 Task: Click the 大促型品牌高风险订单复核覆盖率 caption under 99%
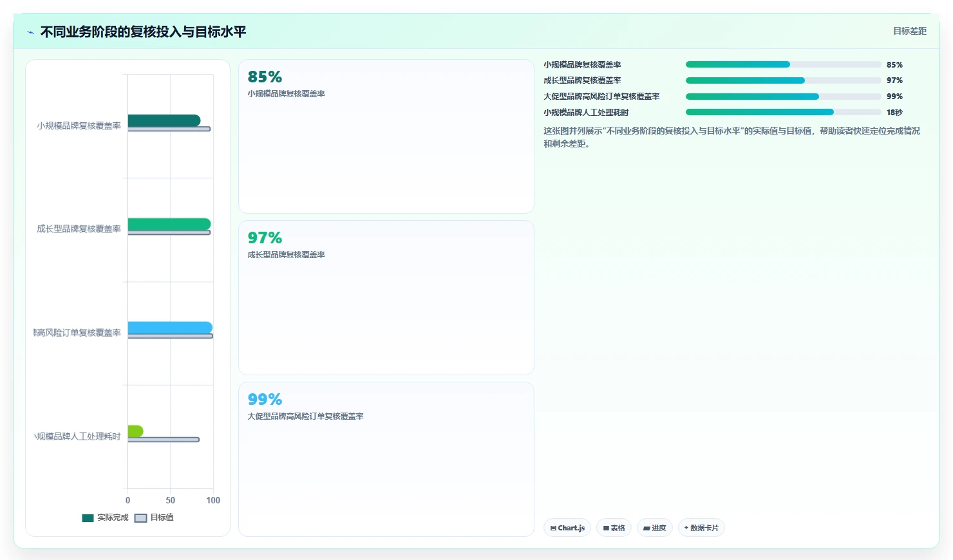tap(305, 416)
